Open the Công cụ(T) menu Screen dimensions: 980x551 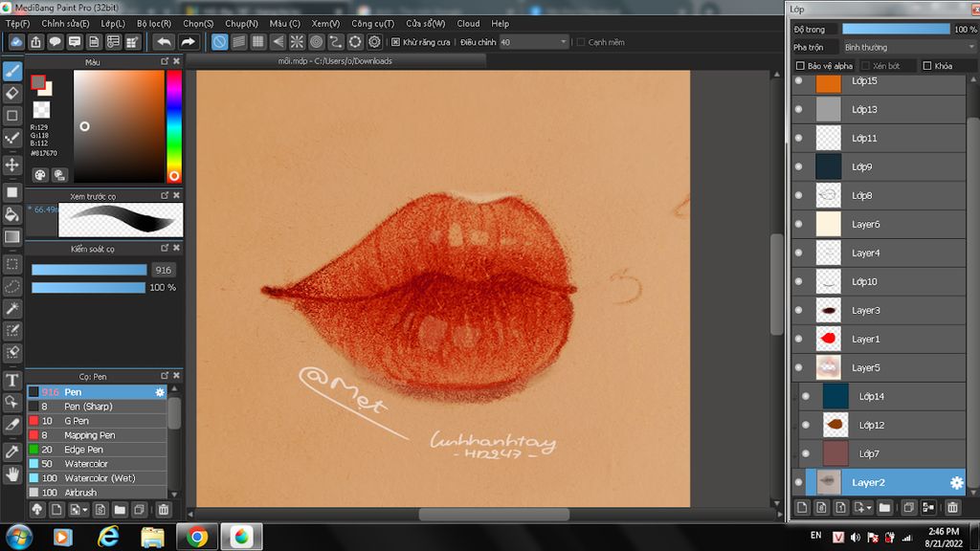372,23
